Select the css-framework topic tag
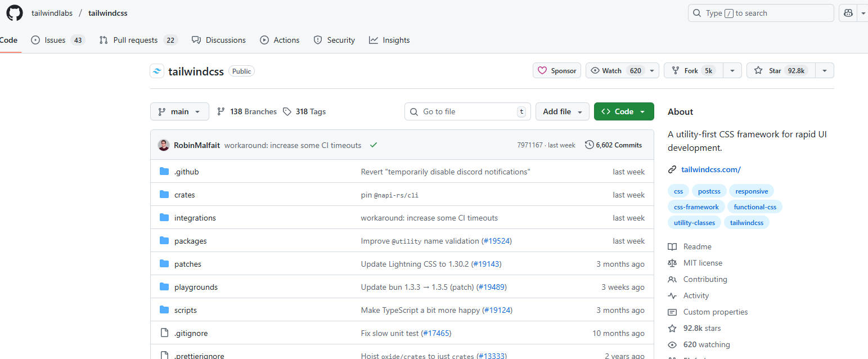Image resolution: width=868 pixels, height=359 pixels. [696, 207]
